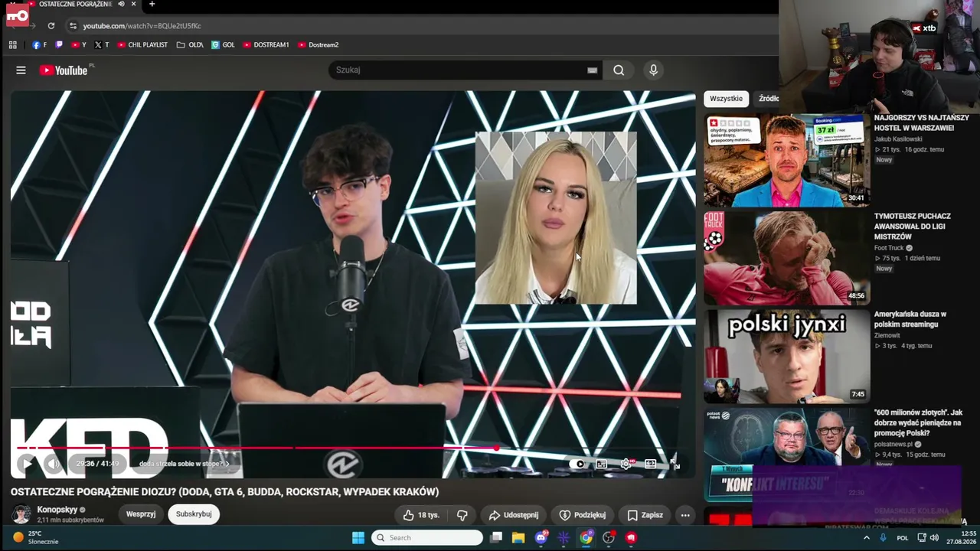The height and width of the screenshot is (551, 980).
Task: Switch to Chrome on the taskbar
Action: [586, 538]
